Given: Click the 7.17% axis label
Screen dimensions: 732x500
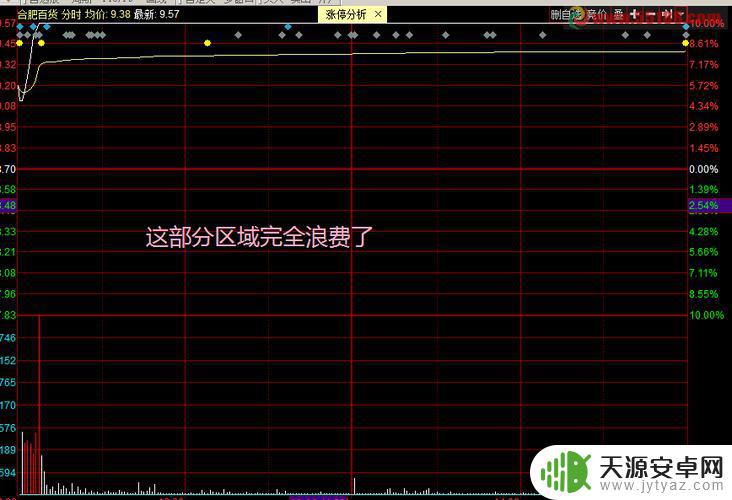Looking at the screenshot, I should pyautogui.click(x=704, y=64).
